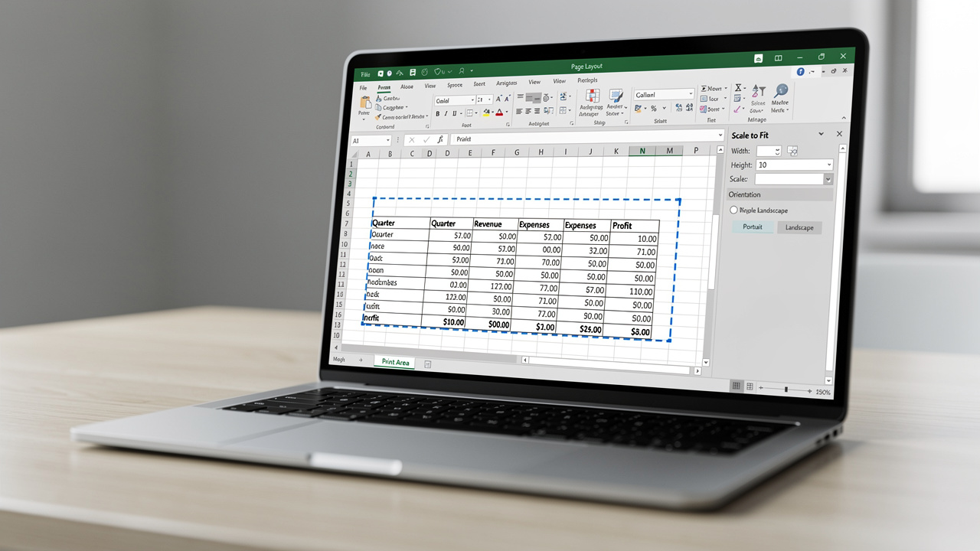Click the icon beside the Width field
This screenshot has width=980, height=551.
coord(792,151)
